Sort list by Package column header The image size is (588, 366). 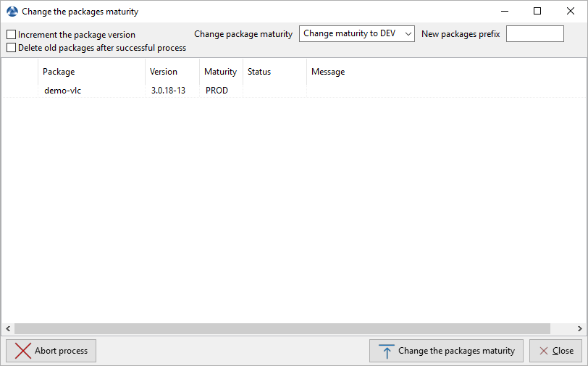59,72
